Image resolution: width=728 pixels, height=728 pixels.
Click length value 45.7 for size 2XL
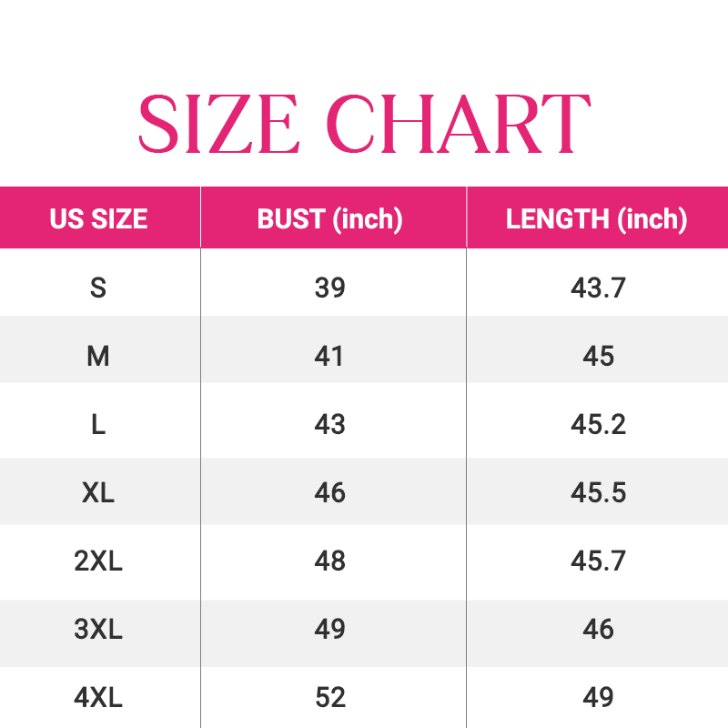pos(598,561)
